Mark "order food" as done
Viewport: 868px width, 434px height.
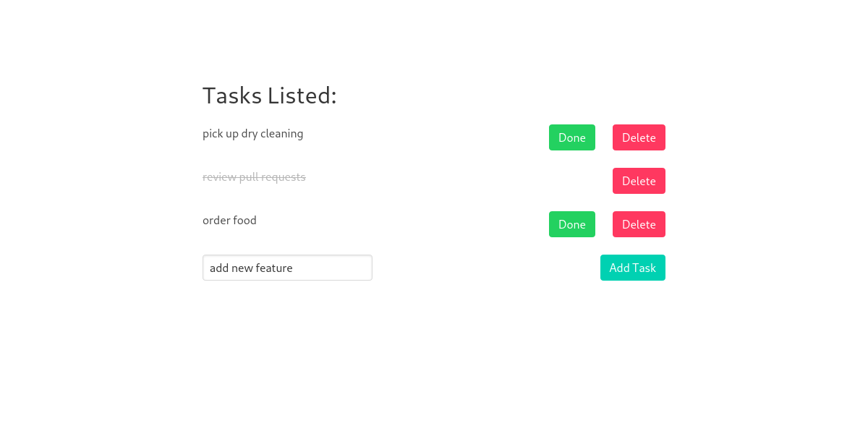571,224
